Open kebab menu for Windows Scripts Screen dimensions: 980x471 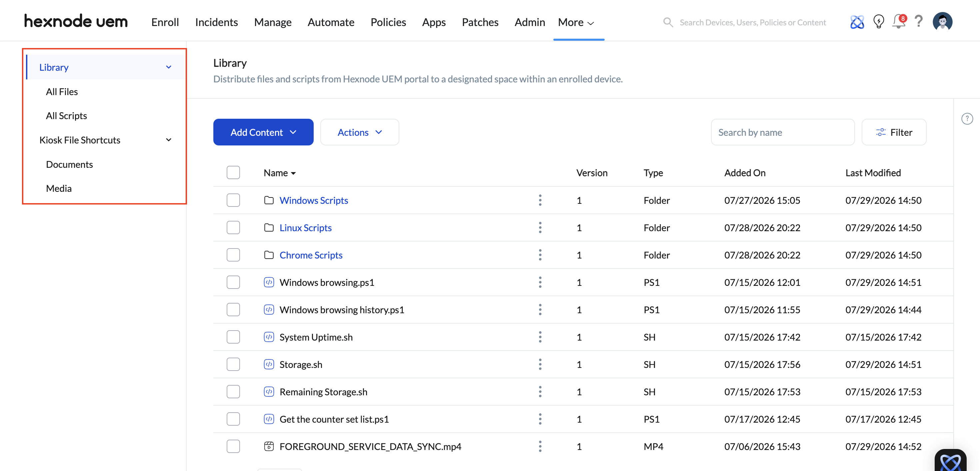point(540,200)
